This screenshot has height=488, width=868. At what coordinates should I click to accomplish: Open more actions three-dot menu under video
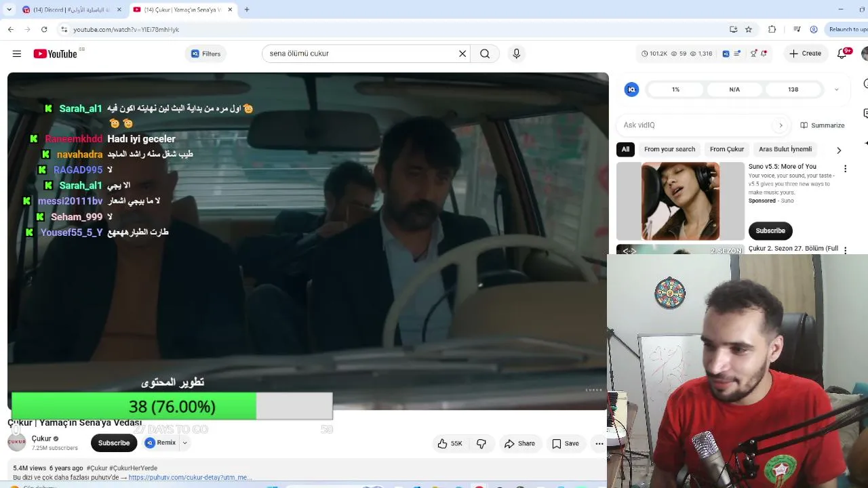[x=599, y=444]
